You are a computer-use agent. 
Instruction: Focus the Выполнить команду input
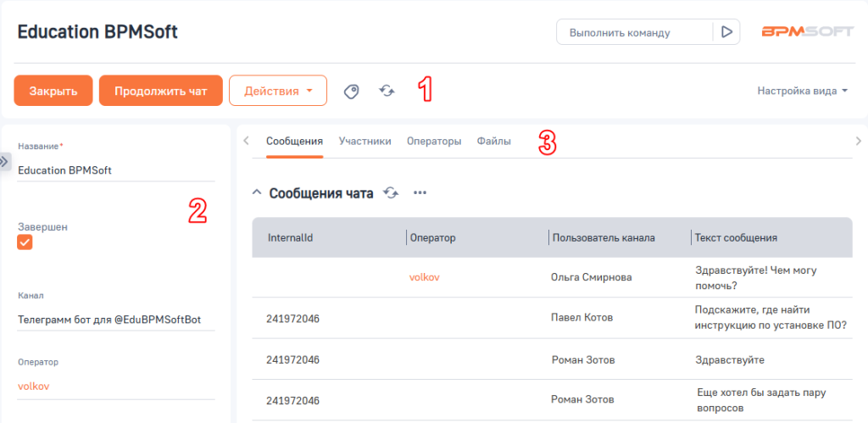[x=634, y=32]
